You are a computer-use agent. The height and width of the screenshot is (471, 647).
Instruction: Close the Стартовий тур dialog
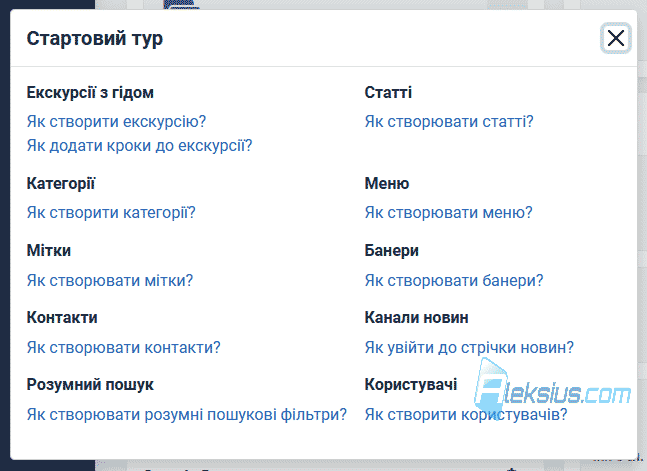[616, 38]
